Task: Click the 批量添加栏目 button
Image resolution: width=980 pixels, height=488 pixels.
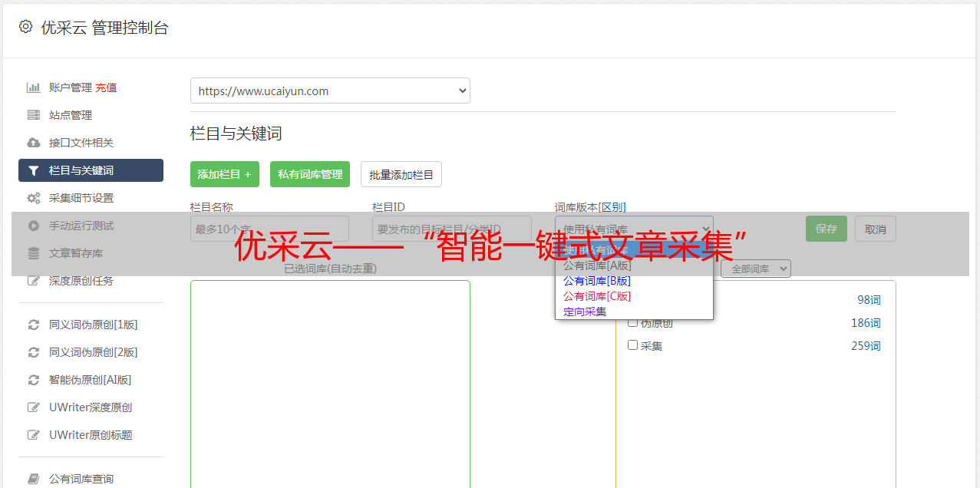Action: (x=401, y=174)
